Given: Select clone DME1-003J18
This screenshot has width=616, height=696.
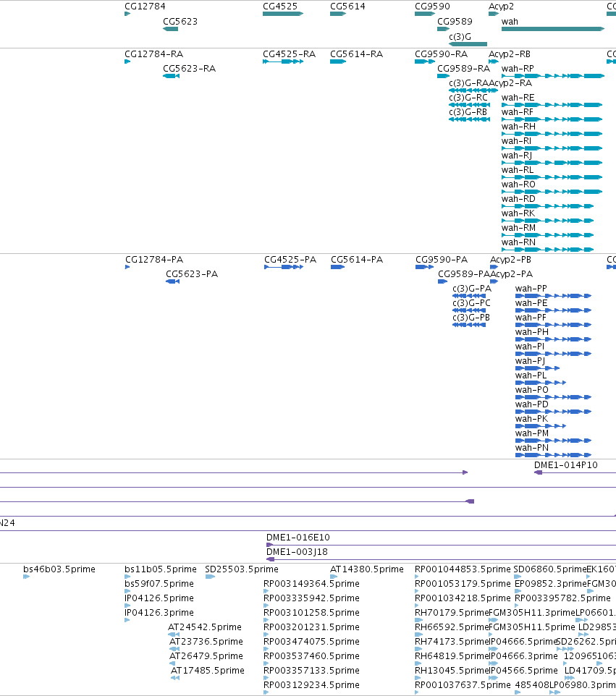Looking at the screenshot, I should [297, 552].
